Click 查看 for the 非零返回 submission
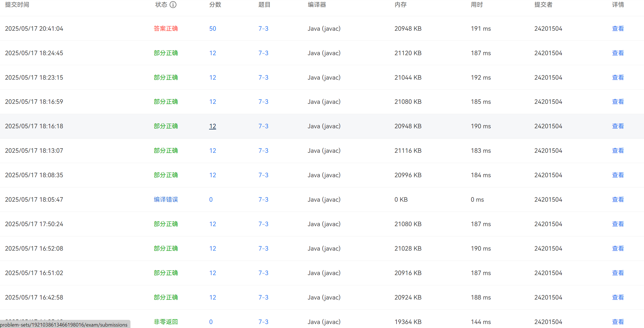The width and height of the screenshot is (644, 328). (x=618, y=322)
